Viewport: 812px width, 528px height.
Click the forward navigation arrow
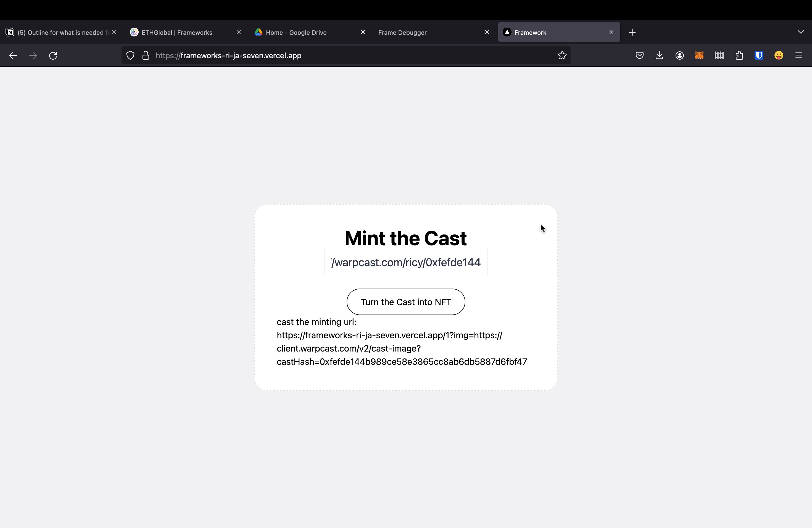(x=33, y=56)
